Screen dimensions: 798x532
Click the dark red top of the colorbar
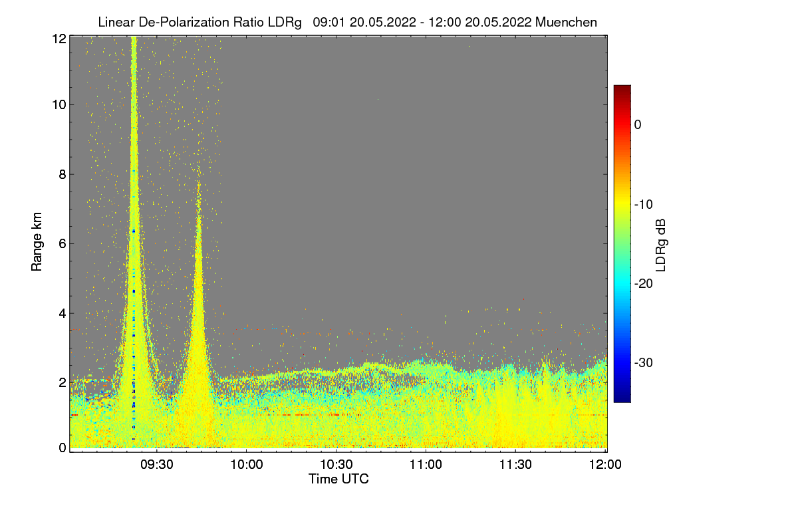click(x=622, y=90)
